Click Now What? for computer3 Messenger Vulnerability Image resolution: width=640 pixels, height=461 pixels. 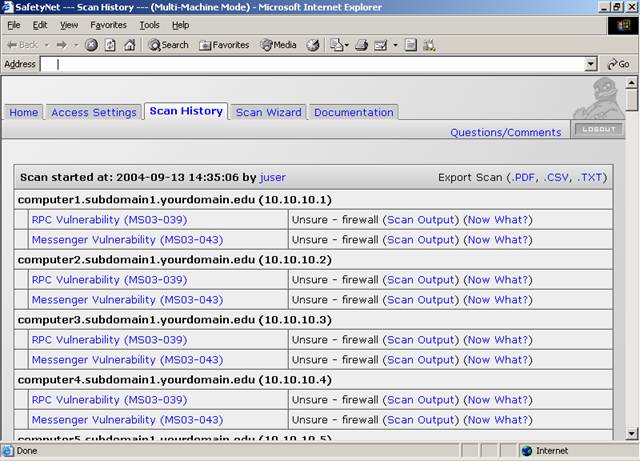click(x=498, y=360)
